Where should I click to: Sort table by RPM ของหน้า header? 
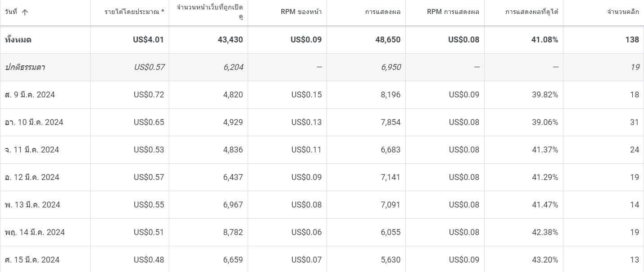pyautogui.click(x=301, y=12)
